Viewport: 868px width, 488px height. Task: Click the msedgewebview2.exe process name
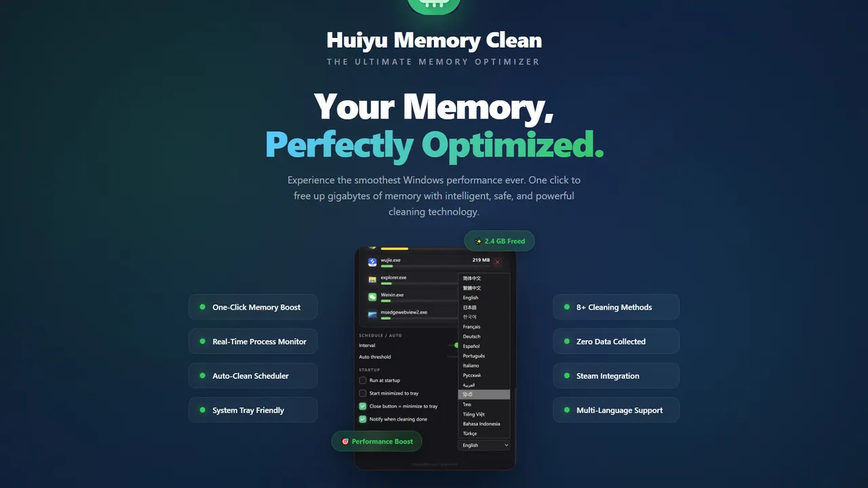coord(404,312)
